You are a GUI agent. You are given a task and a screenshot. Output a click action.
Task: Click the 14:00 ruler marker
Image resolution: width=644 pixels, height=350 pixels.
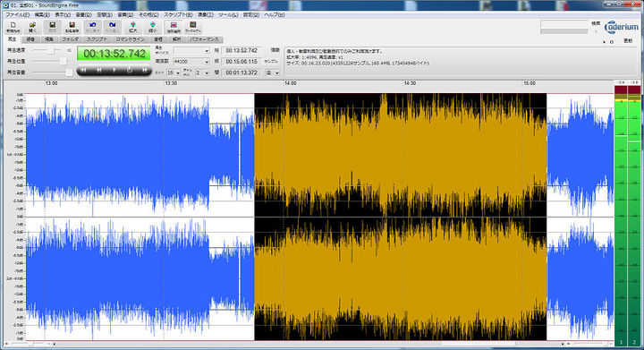(291, 83)
